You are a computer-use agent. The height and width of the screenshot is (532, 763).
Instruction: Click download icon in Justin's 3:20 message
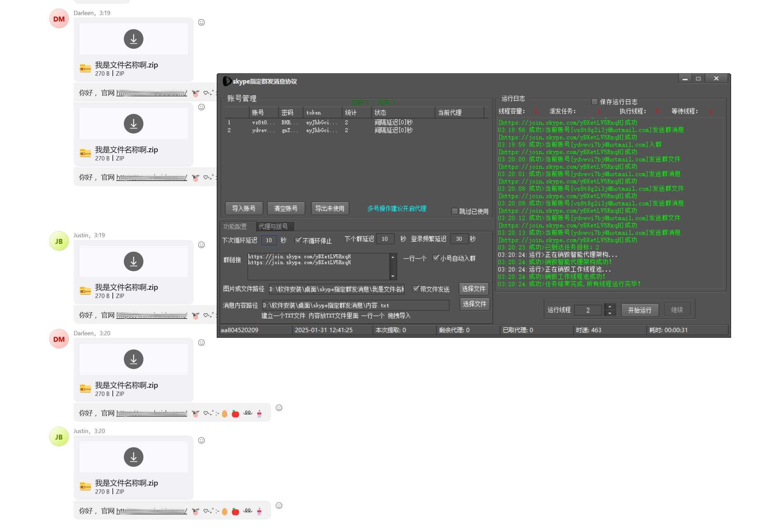click(133, 457)
